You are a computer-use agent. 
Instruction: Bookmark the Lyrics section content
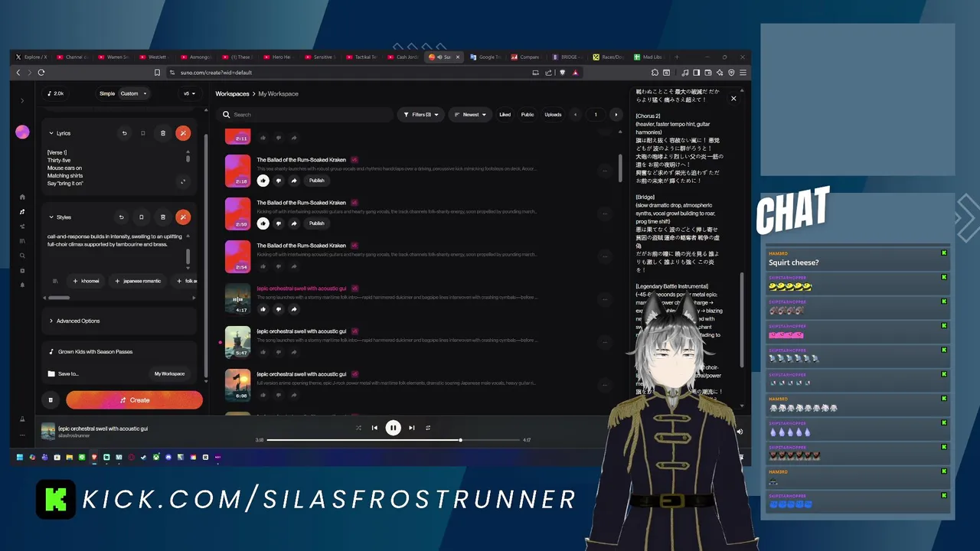click(x=142, y=133)
